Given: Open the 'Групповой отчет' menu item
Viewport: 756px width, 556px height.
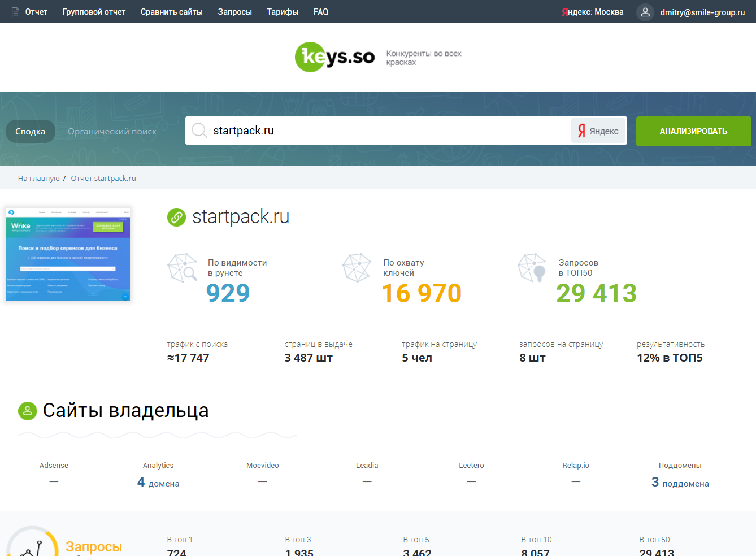Looking at the screenshot, I should click(x=94, y=11).
